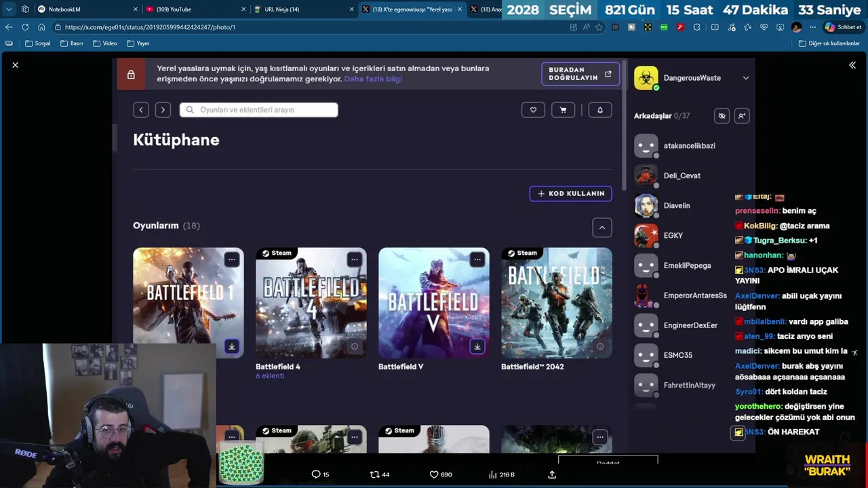Image resolution: width=868 pixels, height=488 pixels.
Task: Focus the Oyunları ve eklentileri arayın search box
Action: pos(258,110)
